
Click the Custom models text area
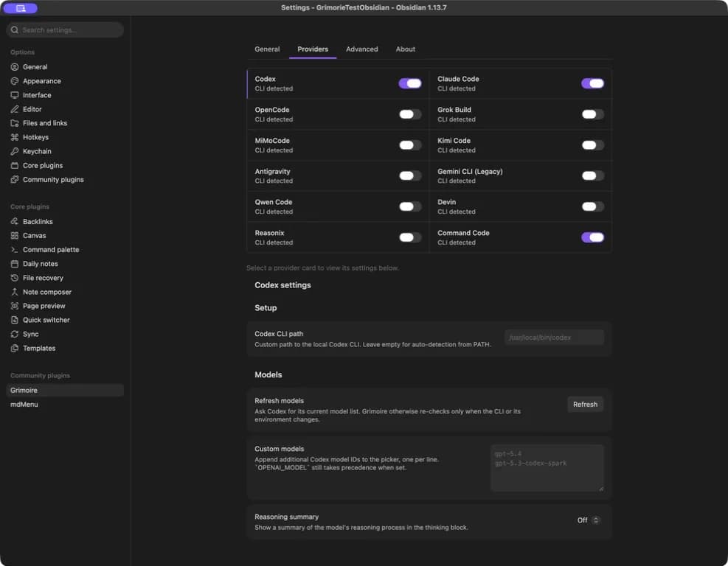pyautogui.click(x=547, y=468)
